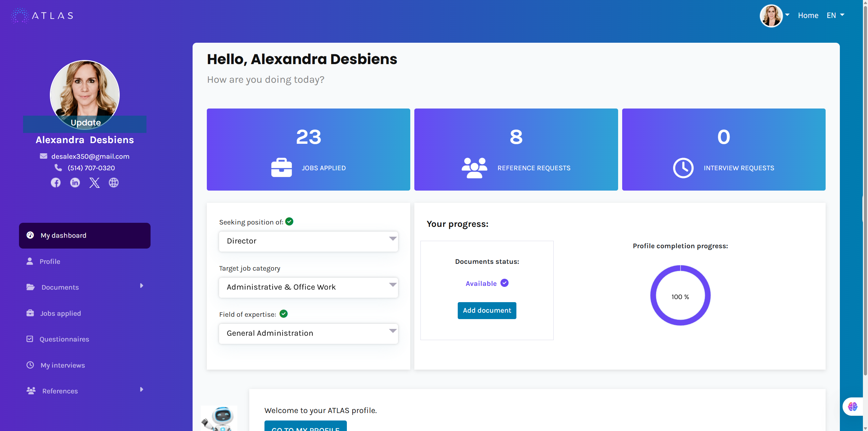Screen dimensions: 868x431
Task: Open the Target job category dropdown
Action: pos(308,287)
